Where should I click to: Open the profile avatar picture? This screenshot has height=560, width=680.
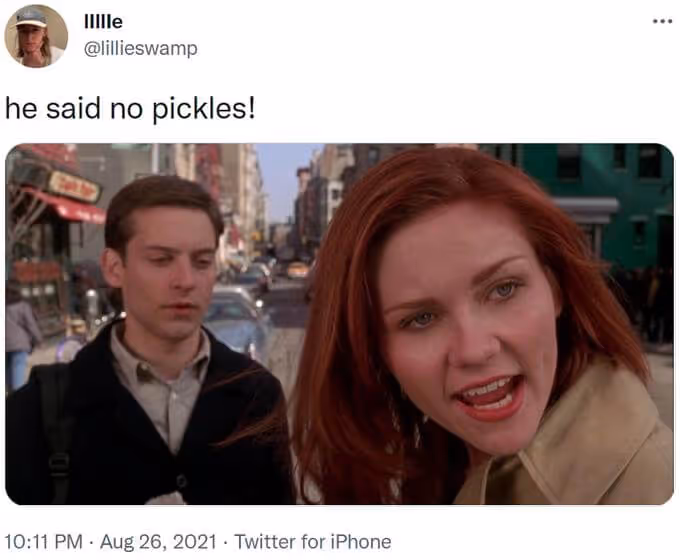(x=36, y=36)
